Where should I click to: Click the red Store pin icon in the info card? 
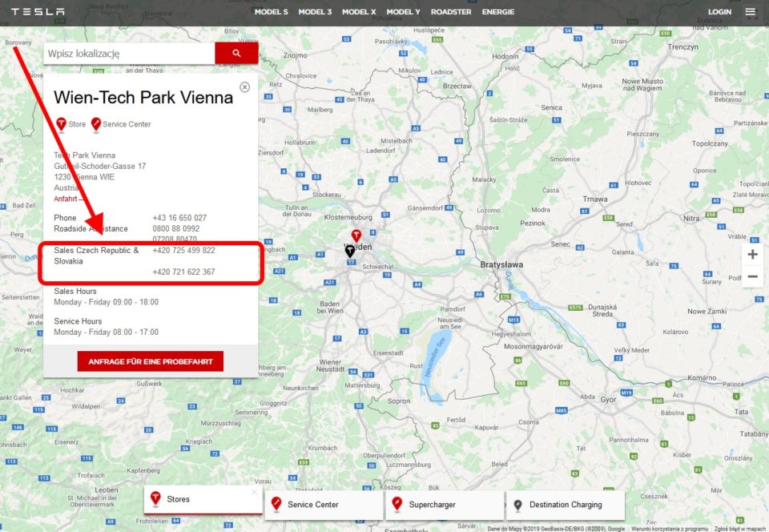click(x=61, y=124)
